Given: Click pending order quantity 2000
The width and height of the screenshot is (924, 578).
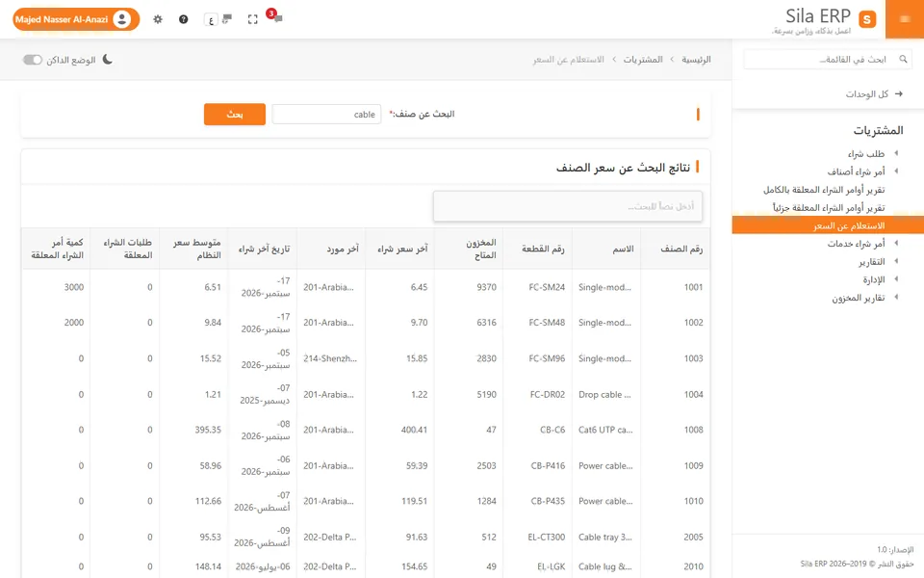Looking at the screenshot, I should [74, 323].
